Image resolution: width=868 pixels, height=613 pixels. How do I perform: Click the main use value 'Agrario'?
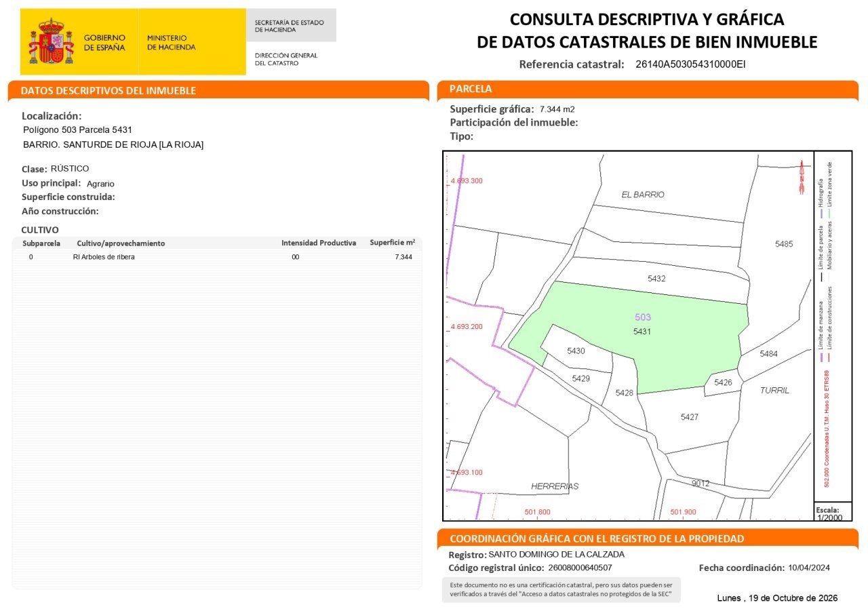tap(100, 184)
